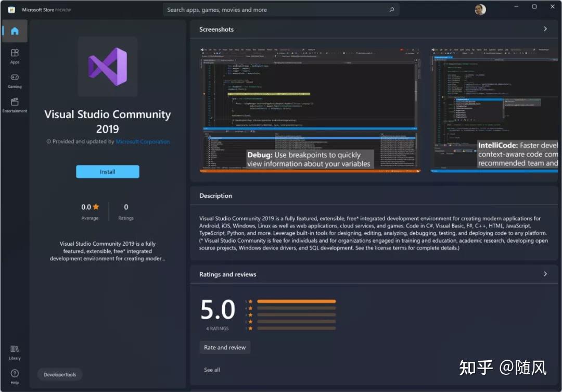
Task: Click the search apps input field
Action: click(276, 10)
